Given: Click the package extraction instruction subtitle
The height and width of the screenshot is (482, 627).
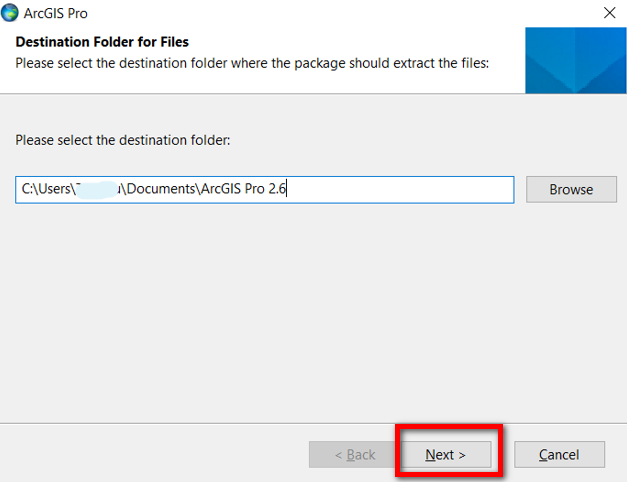Looking at the screenshot, I should point(252,63).
